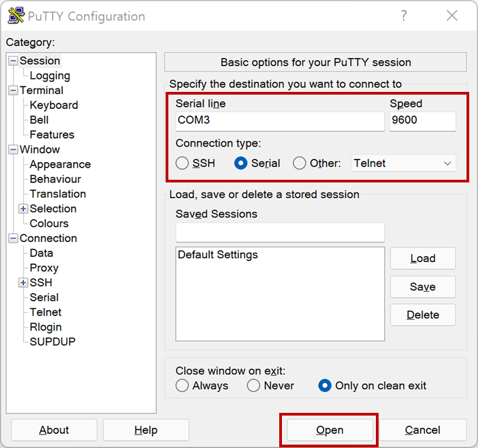Click the Load session button
Viewport: 478px width, 448px height.
423,258
